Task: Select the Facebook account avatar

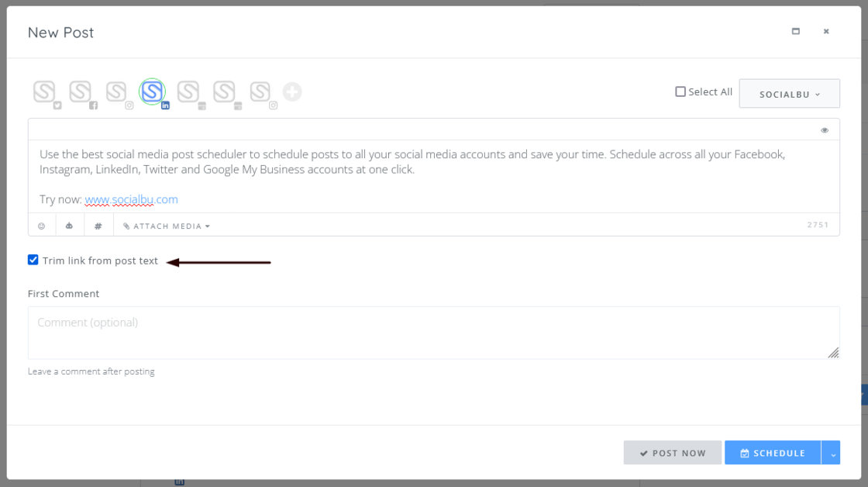Action: pos(81,92)
